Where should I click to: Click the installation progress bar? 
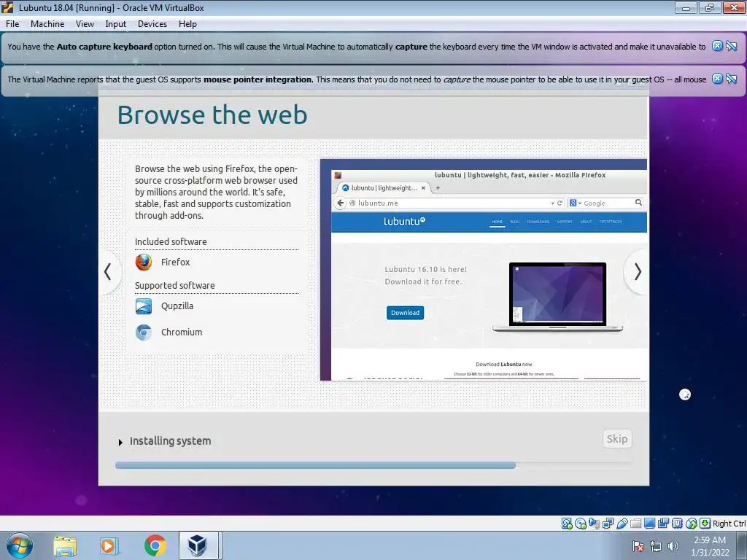click(x=373, y=465)
